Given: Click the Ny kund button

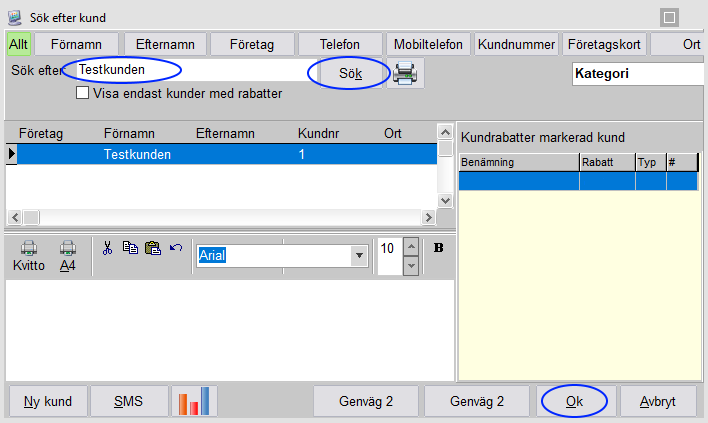Looking at the screenshot, I should (x=47, y=402).
